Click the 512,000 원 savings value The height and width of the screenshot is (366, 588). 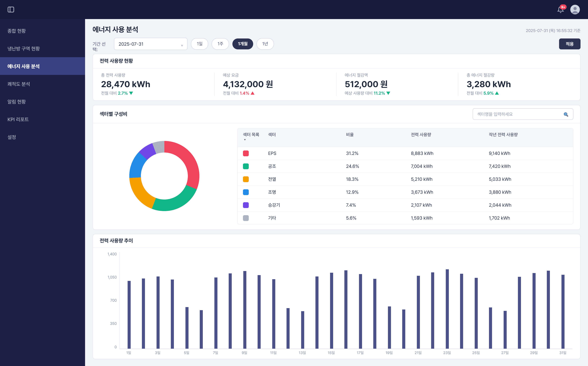tap(366, 84)
